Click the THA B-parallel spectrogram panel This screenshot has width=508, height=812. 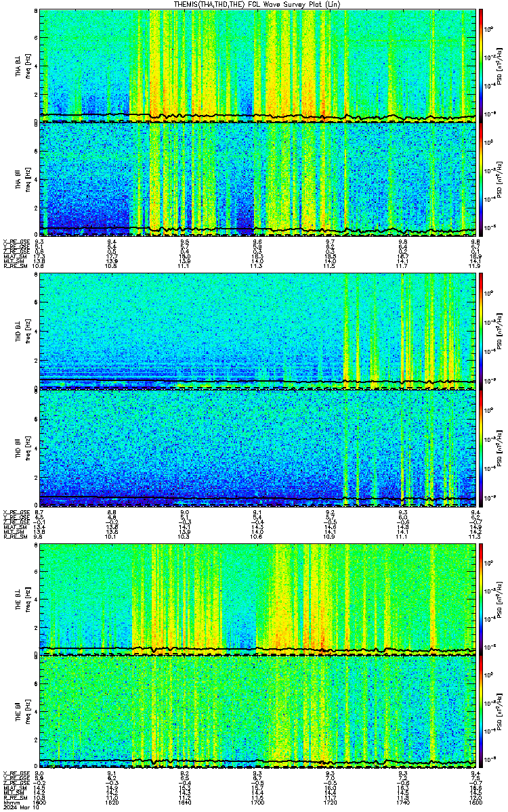point(257,179)
